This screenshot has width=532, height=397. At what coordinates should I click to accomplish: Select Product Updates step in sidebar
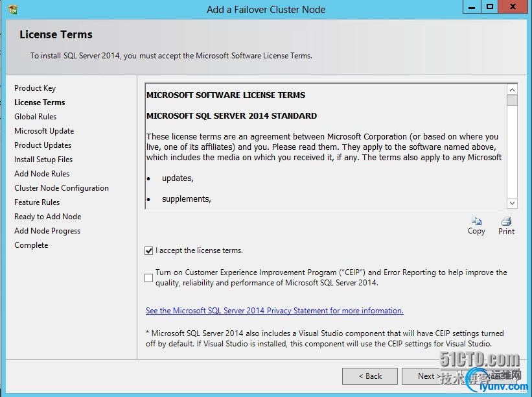43,145
